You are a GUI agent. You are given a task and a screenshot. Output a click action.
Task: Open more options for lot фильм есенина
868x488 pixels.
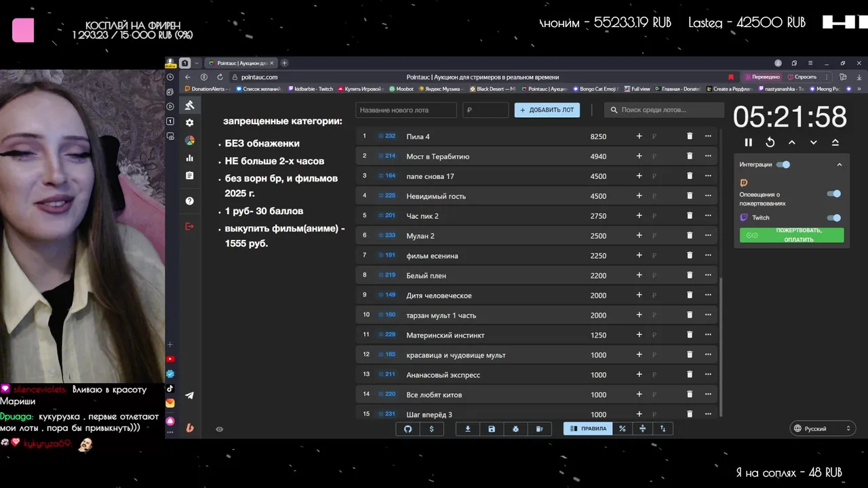[x=708, y=256]
